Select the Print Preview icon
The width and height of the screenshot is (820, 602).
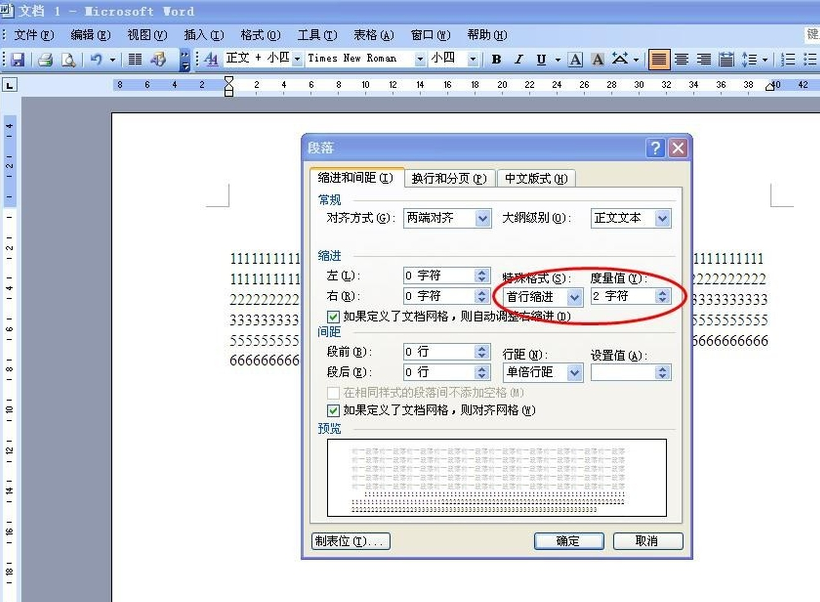68,59
